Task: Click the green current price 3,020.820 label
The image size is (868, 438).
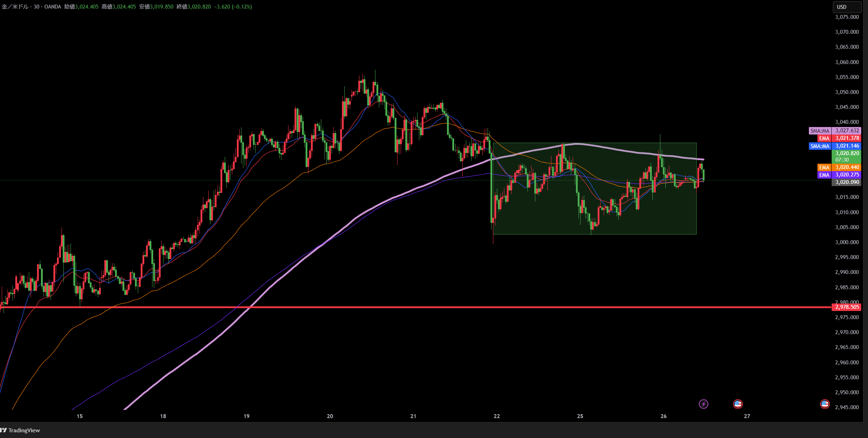Action: point(847,156)
